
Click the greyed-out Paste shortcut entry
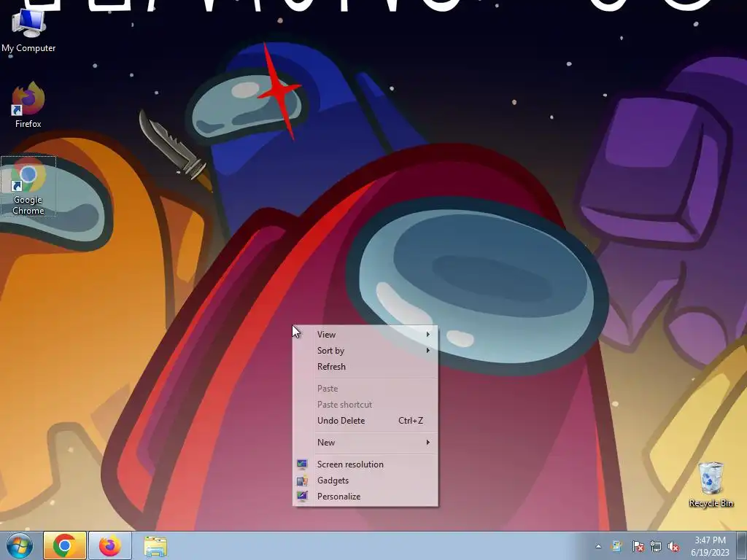365,405
